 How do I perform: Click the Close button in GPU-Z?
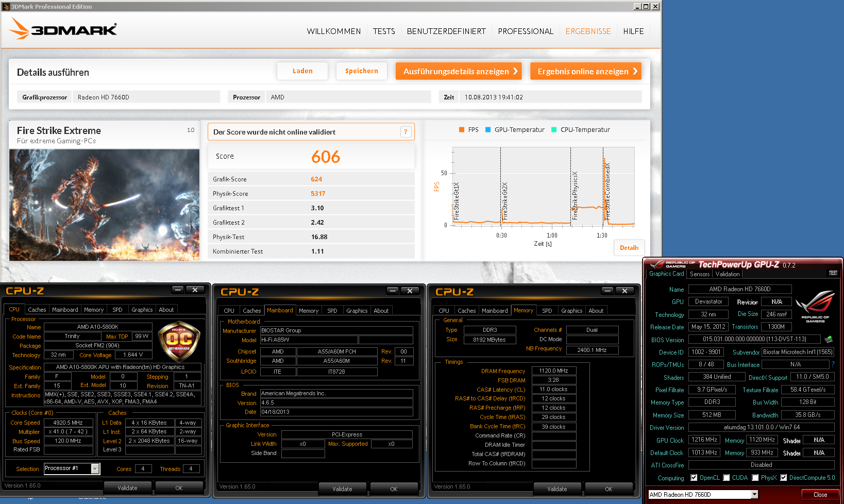tap(820, 495)
